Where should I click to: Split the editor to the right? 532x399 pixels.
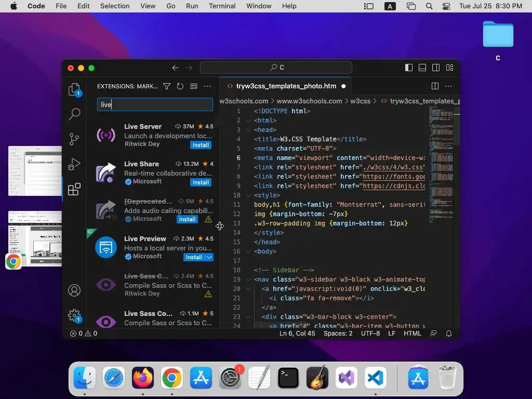435,86
